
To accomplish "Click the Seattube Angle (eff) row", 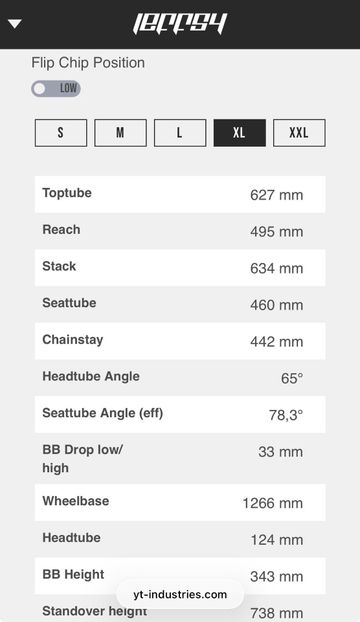I will [x=180, y=415].
